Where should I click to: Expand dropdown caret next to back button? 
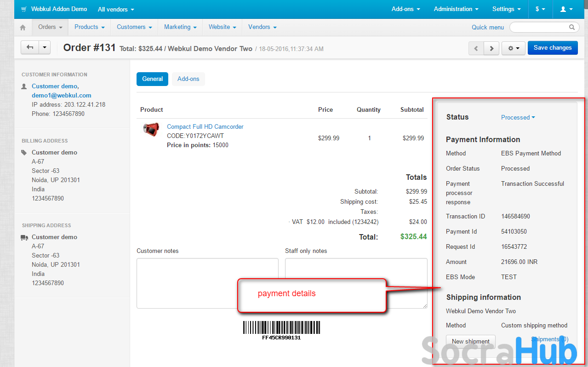(x=45, y=47)
